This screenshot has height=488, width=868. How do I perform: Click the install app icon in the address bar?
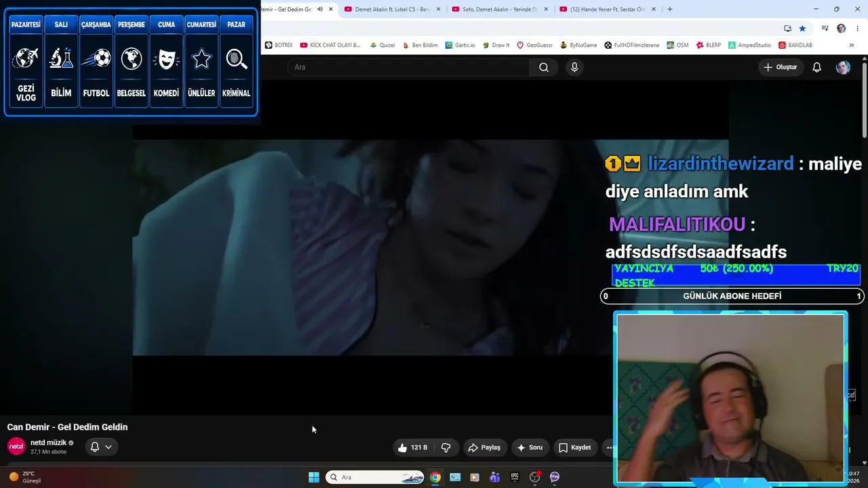(787, 28)
